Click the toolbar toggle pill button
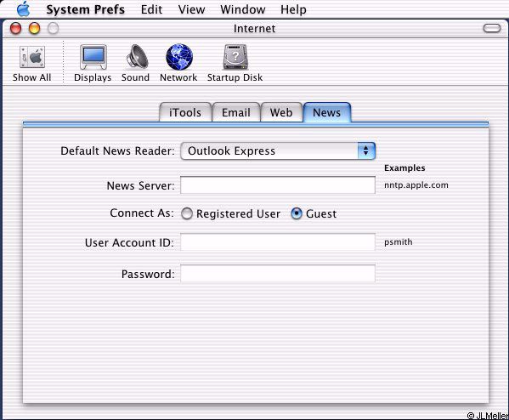509x420 pixels. click(492, 28)
